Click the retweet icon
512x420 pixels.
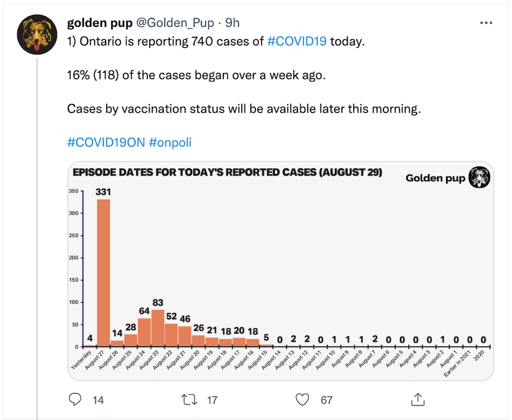(x=189, y=400)
